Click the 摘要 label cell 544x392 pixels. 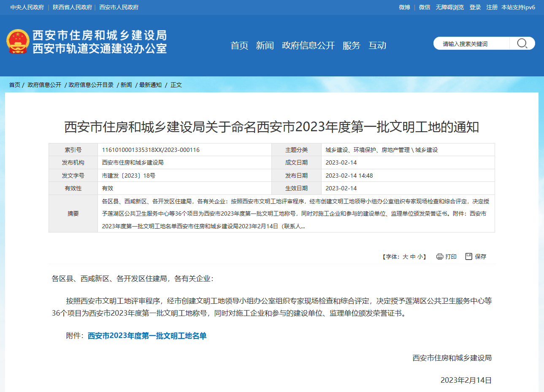[73, 214]
